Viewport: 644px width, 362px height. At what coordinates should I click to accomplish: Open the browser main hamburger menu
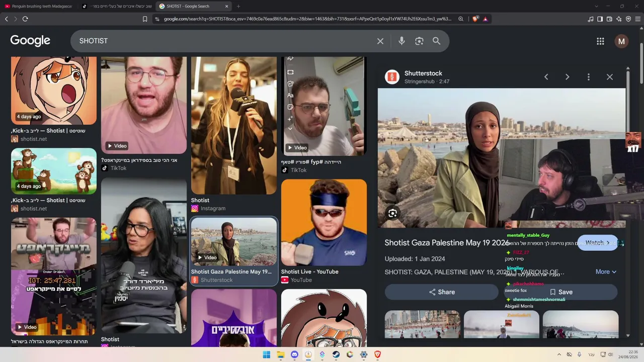pyautogui.click(x=637, y=19)
